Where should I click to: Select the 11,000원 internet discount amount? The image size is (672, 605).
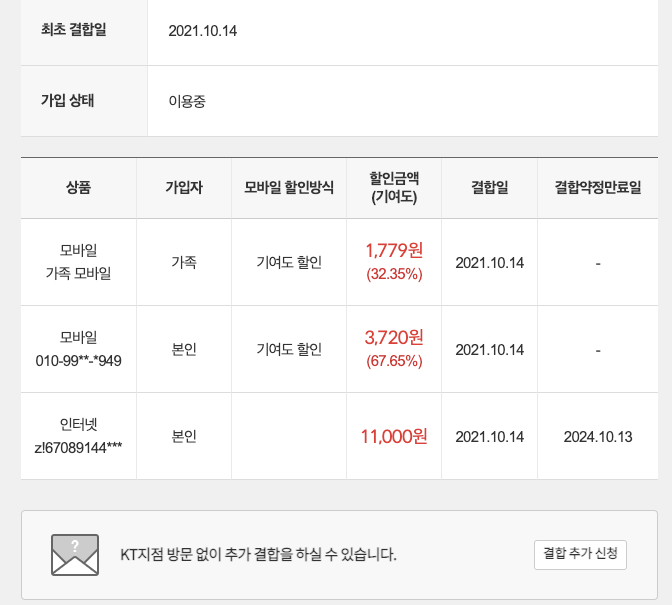[x=394, y=436]
